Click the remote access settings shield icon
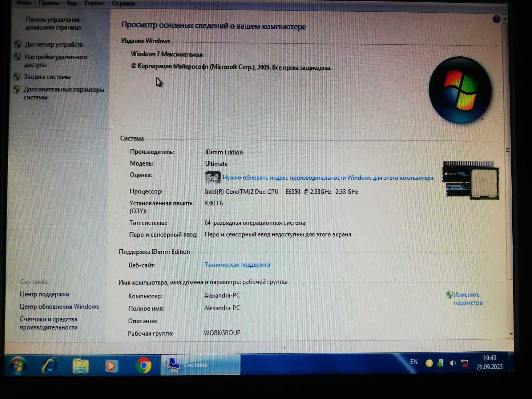532x399 pixels. pyautogui.click(x=18, y=57)
